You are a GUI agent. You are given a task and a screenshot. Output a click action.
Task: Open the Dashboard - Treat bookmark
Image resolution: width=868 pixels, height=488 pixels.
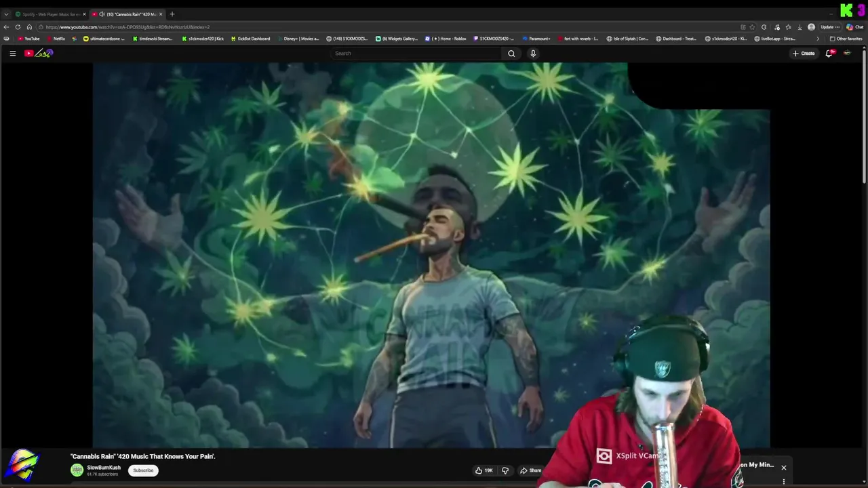[x=676, y=39]
